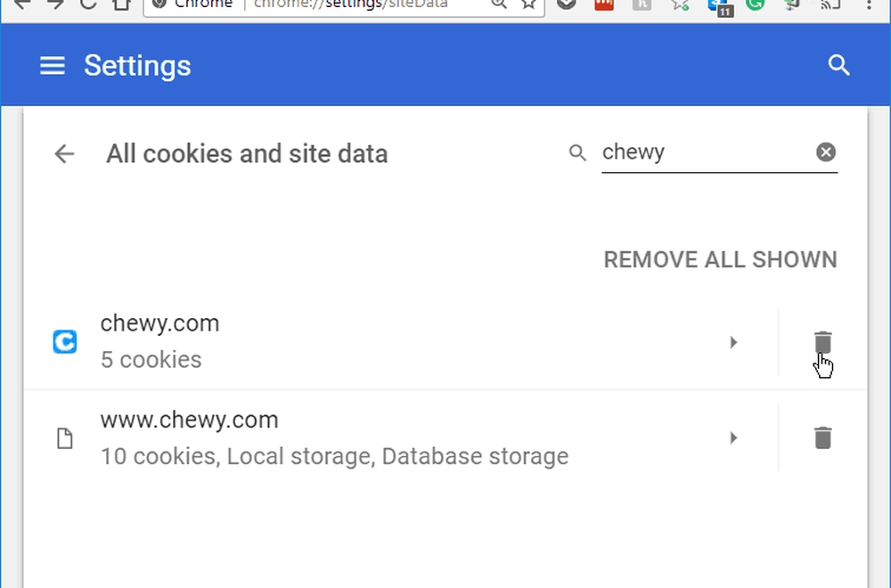The width and height of the screenshot is (891, 588).
Task: Click REMOVE ALL SHOWN
Action: (720, 259)
